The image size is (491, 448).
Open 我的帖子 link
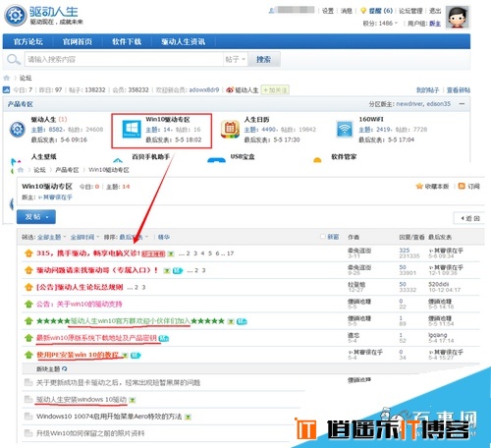tap(427, 89)
